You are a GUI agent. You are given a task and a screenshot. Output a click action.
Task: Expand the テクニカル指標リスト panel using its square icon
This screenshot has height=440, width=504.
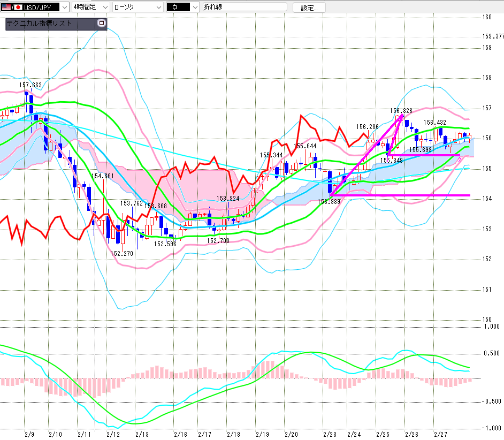point(102,24)
